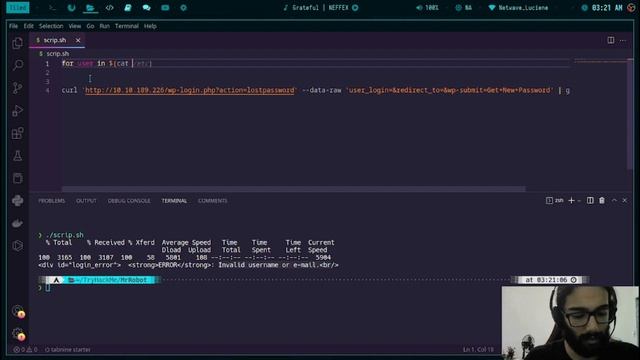
Task: Kill the terminal with trash icon
Action: tap(602, 200)
